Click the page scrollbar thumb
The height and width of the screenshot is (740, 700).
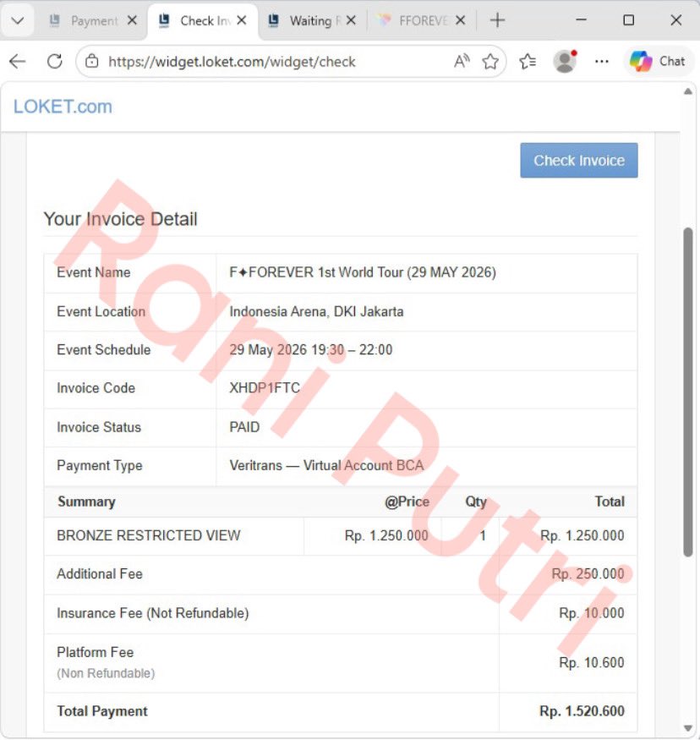pyautogui.click(x=687, y=392)
